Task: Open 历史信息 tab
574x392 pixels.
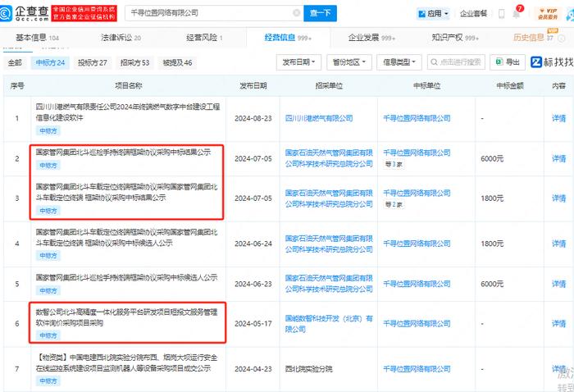Action: pyautogui.click(x=533, y=38)
